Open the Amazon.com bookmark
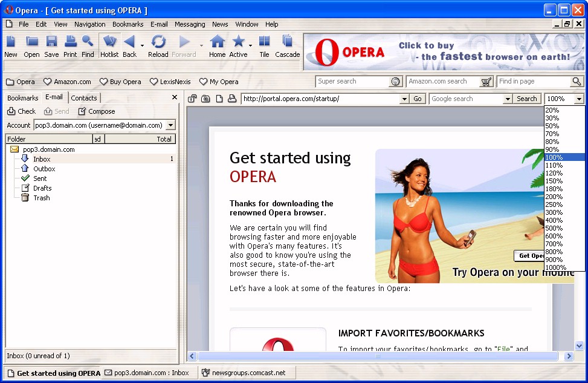The width and height of the screenshot is (588, 383). 67,82
